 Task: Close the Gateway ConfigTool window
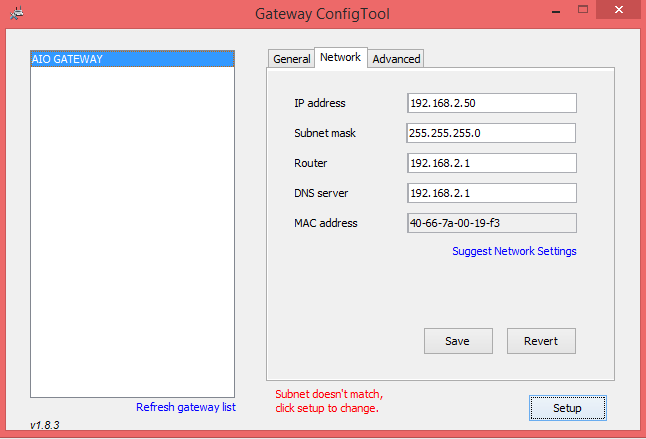click(625, 12)
